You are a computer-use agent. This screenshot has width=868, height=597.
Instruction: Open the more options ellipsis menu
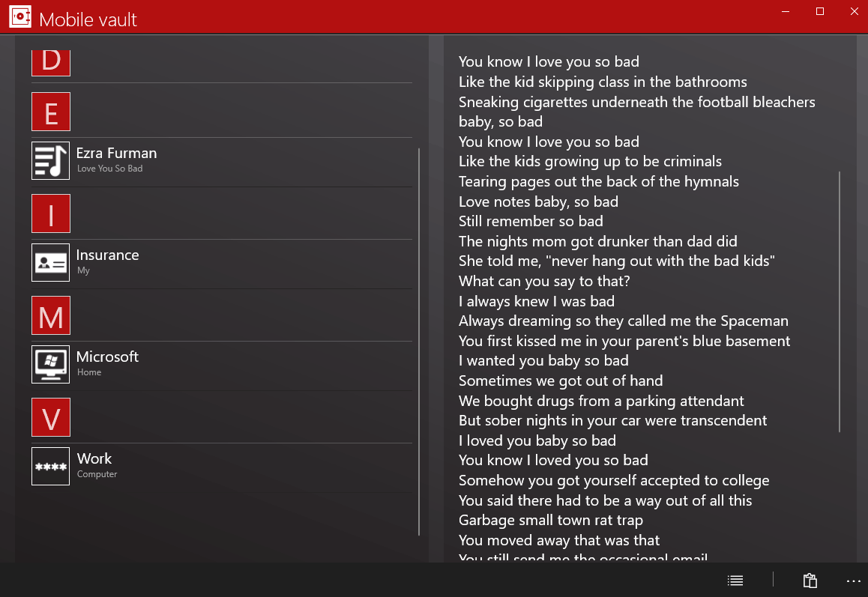click(x=854, y=581)
